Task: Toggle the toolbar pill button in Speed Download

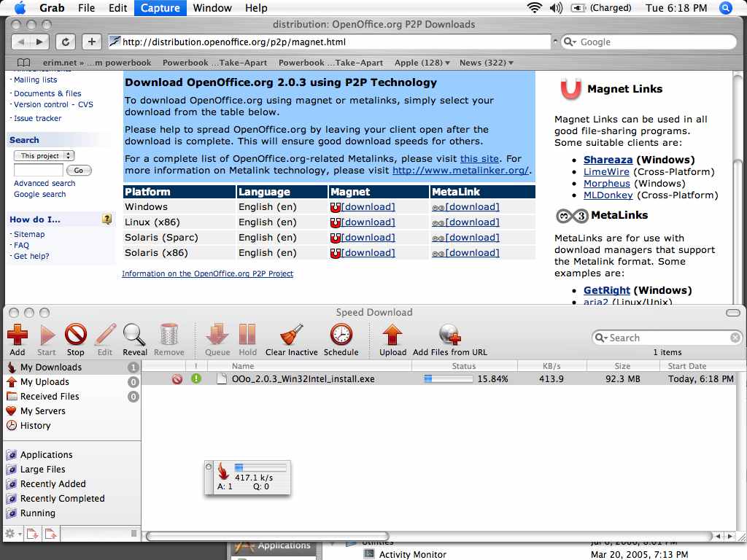Action: (x=732, y=313)
